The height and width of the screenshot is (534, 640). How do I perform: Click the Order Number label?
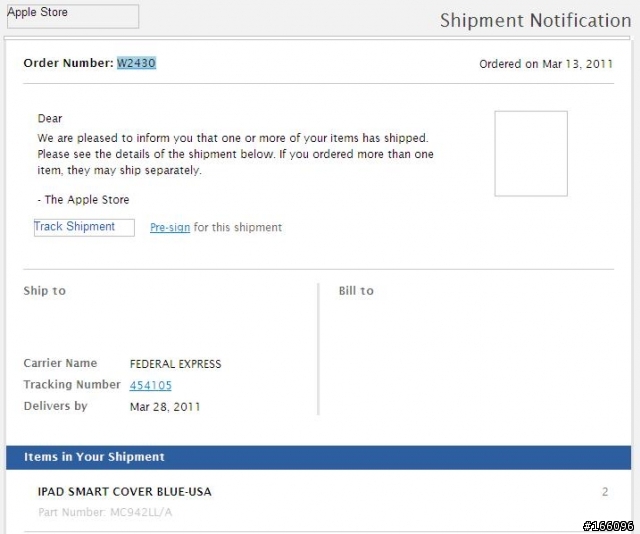pyautogui.click(x=68, y=63)
